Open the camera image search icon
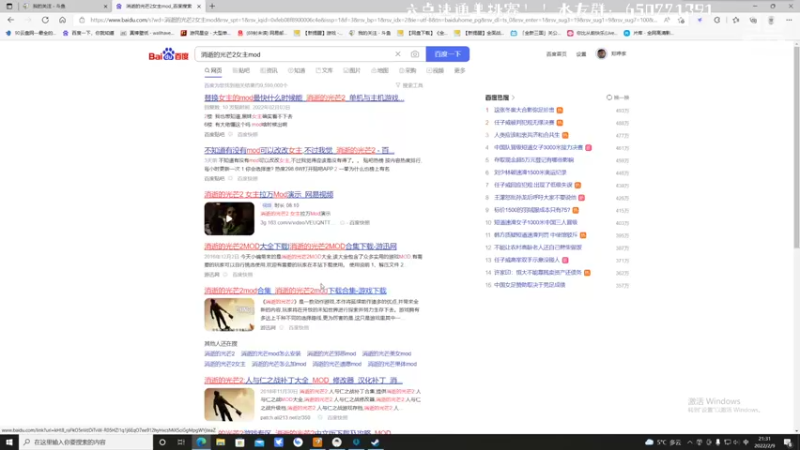The image size is (800, 450). pos(415,54)
